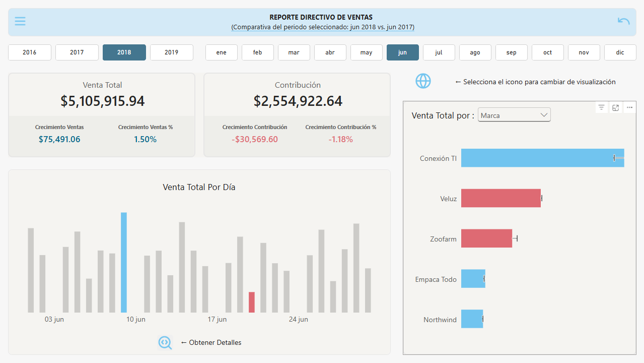Click the -$30,569.60 value
644x363 pixels.
(255, 139)
